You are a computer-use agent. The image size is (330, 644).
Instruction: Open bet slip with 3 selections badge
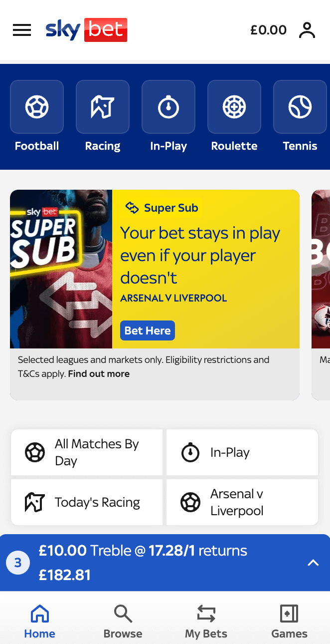click(x=18, y=563)
